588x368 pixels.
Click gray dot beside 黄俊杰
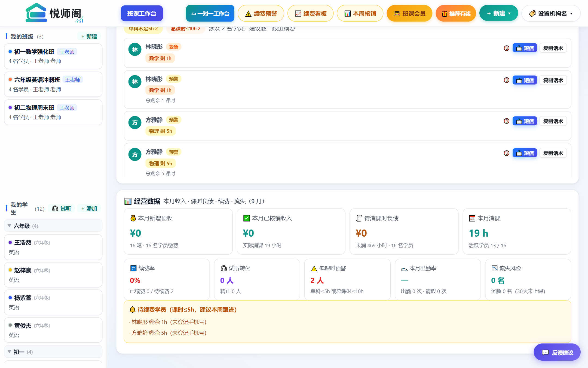pyautogui.click(x=10, y=325)
